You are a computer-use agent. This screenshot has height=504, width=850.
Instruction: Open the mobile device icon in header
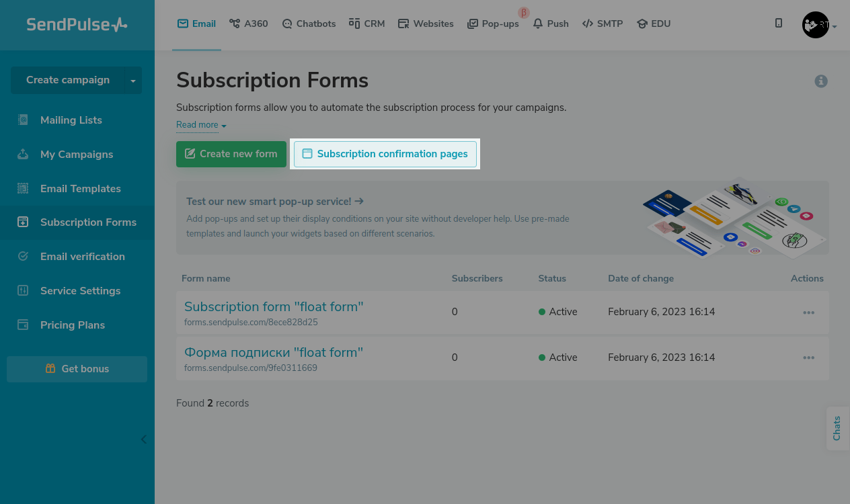coord(779,24)
